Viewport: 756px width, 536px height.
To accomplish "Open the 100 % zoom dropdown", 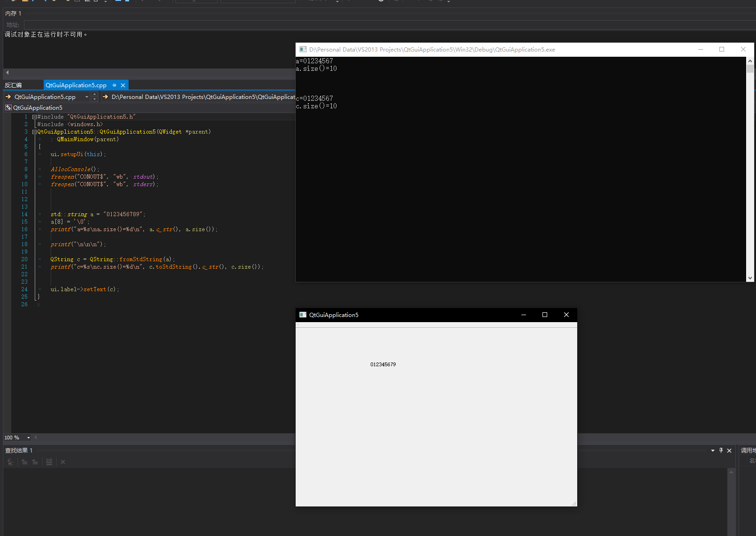I will pyautogui.click(x=29, y=438).
